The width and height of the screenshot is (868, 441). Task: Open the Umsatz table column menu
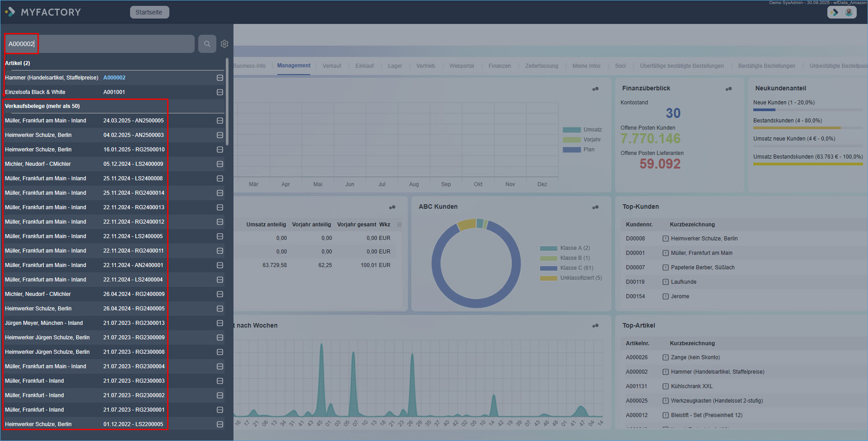399,225
